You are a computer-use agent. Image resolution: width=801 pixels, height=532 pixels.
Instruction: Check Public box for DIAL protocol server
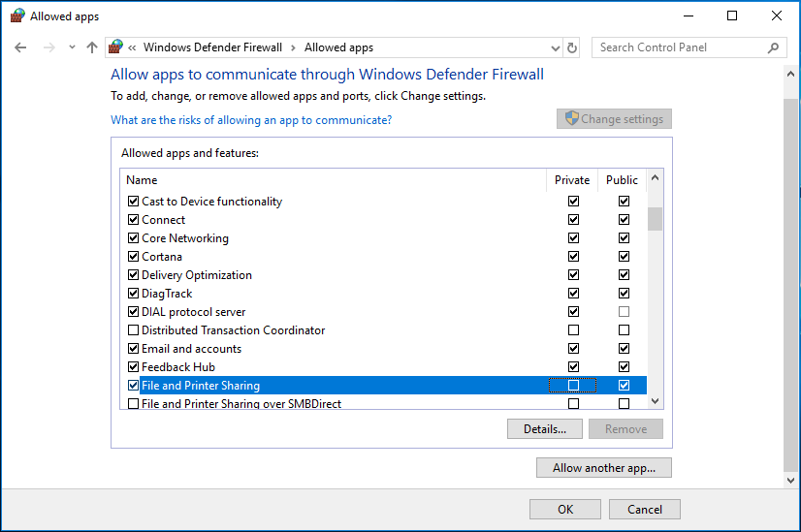click(624, 311)
